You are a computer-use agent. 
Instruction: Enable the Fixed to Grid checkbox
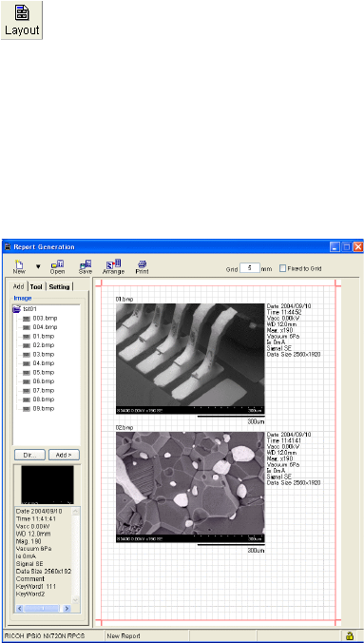[282, 268]
